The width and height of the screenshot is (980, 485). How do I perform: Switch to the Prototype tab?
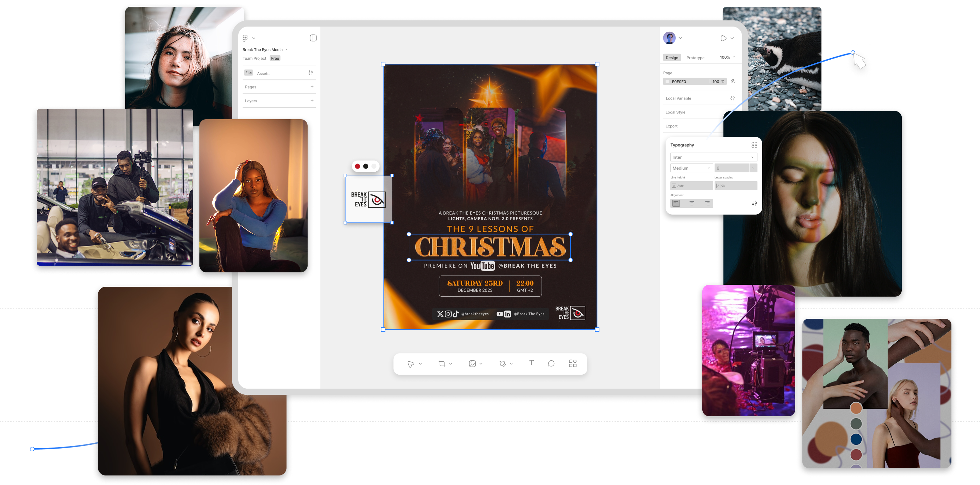click(696, 58)
